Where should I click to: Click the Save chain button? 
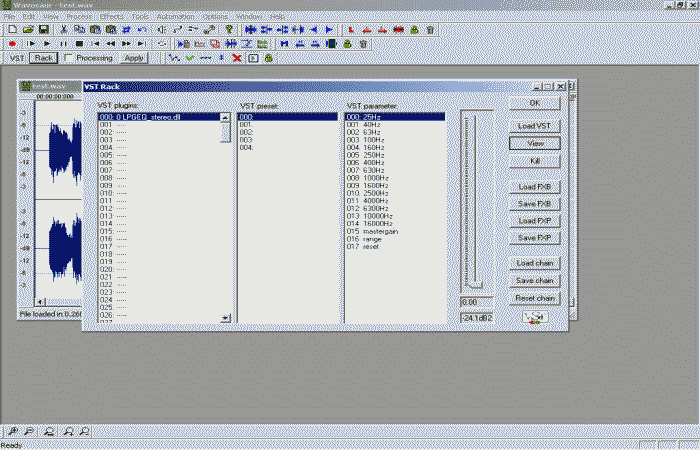534,280
